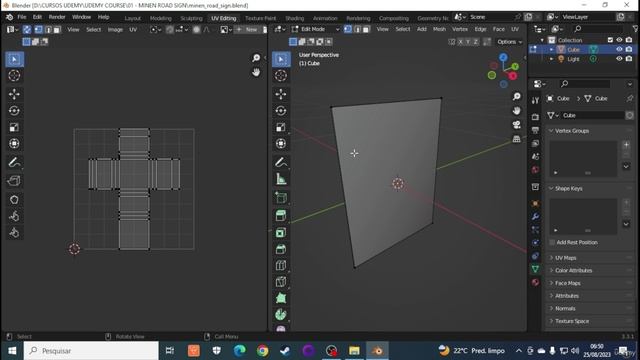Toggle Light visibility eye in outliner
Image resolution: width=640 pixels, height=360 pixels.
(x=619, y=59)
